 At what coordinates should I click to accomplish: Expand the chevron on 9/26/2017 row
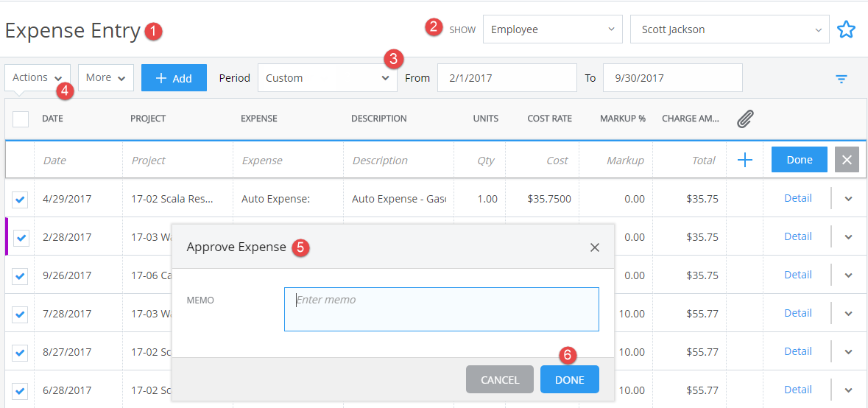pos(849,275)
